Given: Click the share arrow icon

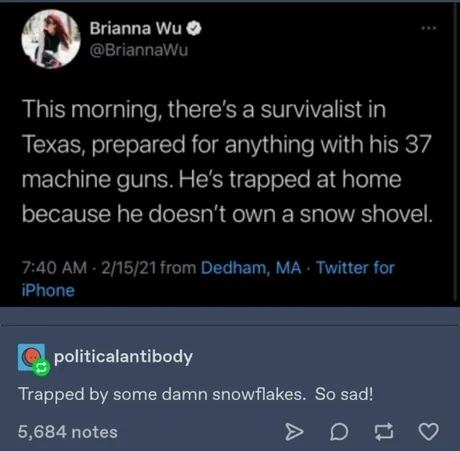Looking at the screenshot, I should [x=294, y=432].
